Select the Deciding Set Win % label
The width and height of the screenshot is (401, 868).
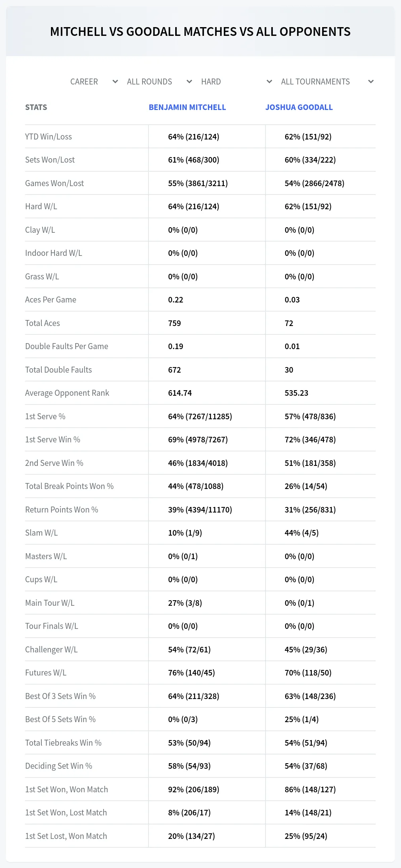pos(59,766)
